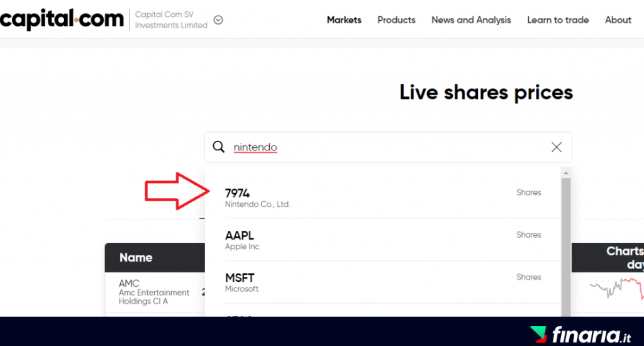This screenshot has height=346, width=644.
Task: Click the results list scrollbar thumb
Action: pos(566,247)
